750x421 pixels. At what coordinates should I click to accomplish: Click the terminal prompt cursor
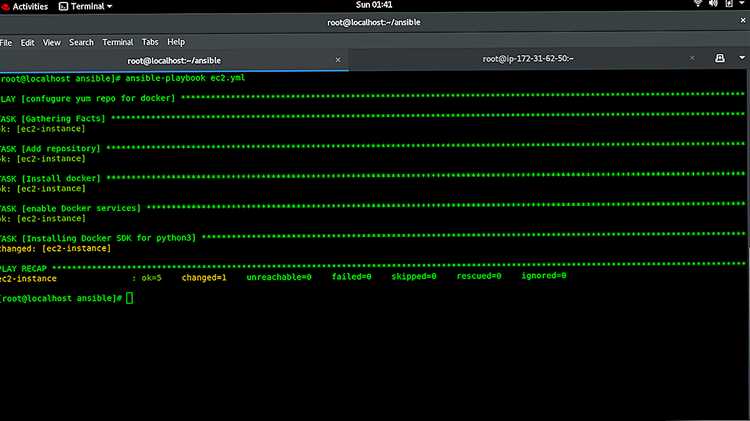[130, 298]
